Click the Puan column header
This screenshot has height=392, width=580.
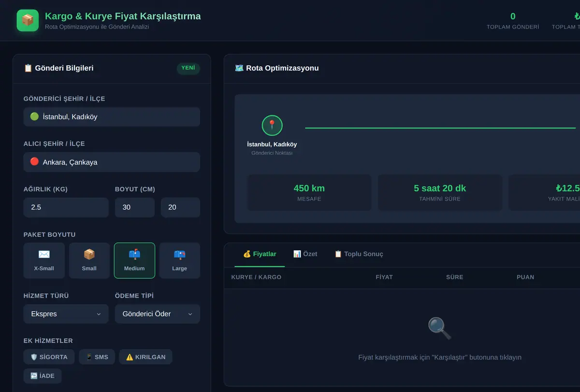coord(525,277)
